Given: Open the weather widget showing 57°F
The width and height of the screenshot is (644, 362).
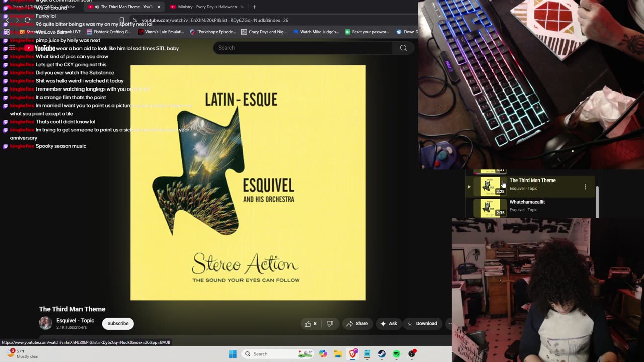Looking at the screenshot, I should [x=23, y=354].
